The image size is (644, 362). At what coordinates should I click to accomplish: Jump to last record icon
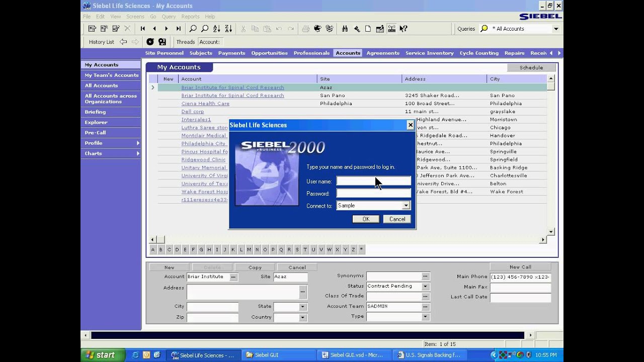[178, 29]
